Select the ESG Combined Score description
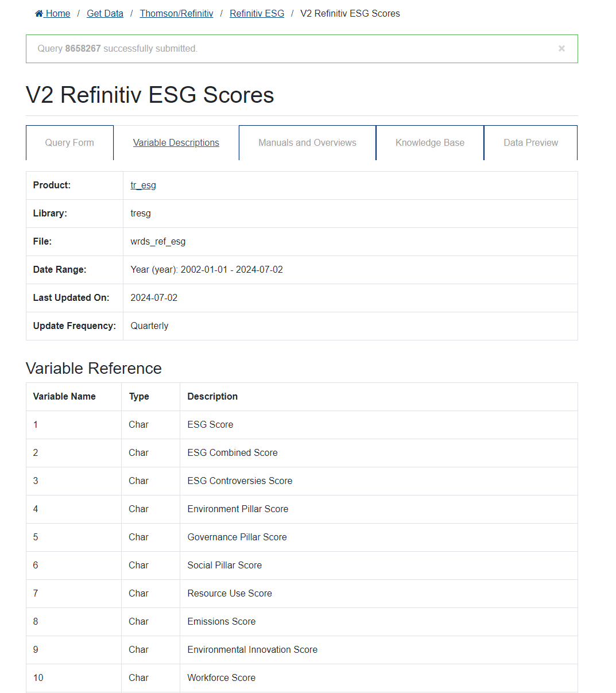The height and width of the screenshot is (693, 616). click(233, 453)
